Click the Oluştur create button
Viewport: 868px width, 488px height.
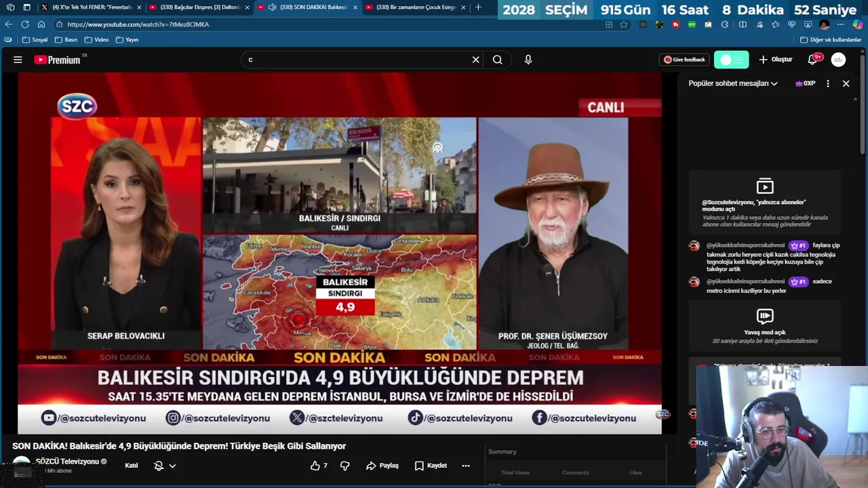(775, 60)
